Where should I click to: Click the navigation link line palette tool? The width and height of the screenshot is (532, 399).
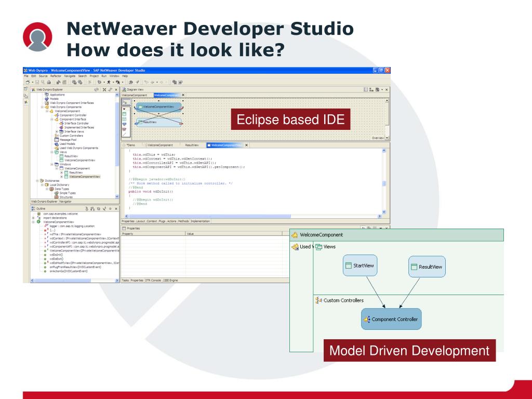click(124, 134)
